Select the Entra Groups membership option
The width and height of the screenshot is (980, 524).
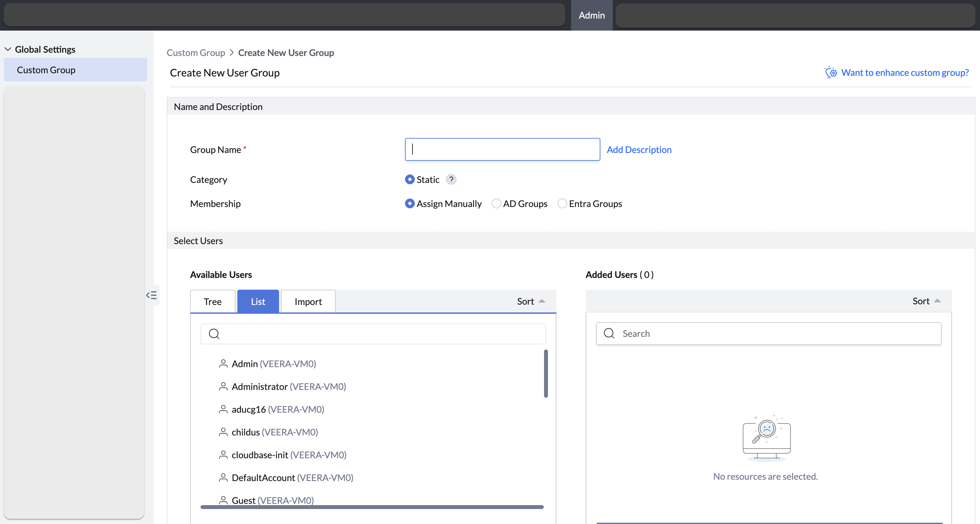[562, 203]
